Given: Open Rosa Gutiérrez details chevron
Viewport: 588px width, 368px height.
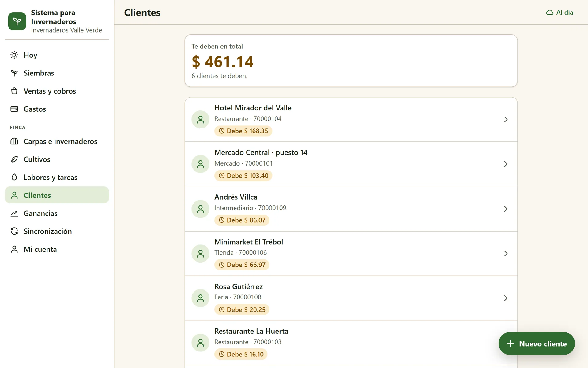Looking at the screenshot, I should [506, 298].
